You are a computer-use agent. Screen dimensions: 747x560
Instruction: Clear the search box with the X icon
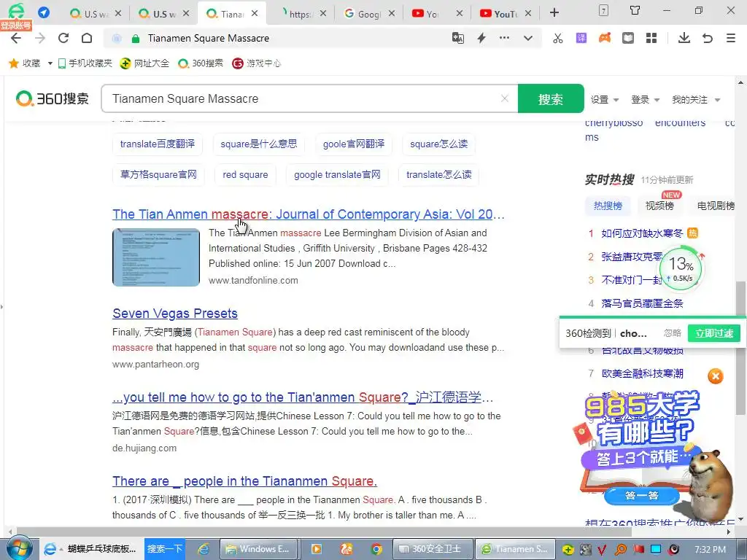[505, 98]
